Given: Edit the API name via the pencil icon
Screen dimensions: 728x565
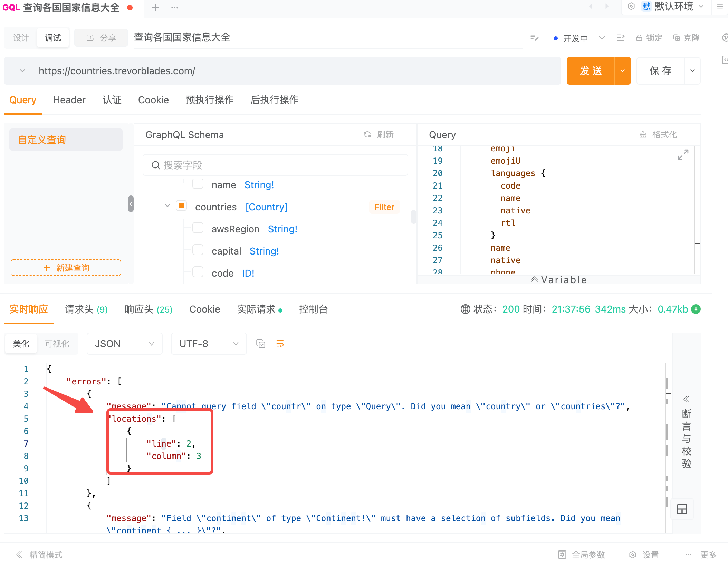Looking at the screenshot, I should click(x=534, y=38).
